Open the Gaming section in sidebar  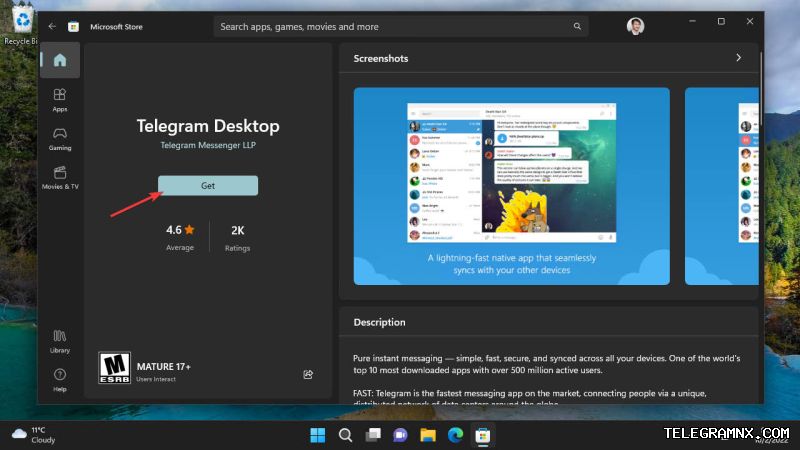click(60, 139)
